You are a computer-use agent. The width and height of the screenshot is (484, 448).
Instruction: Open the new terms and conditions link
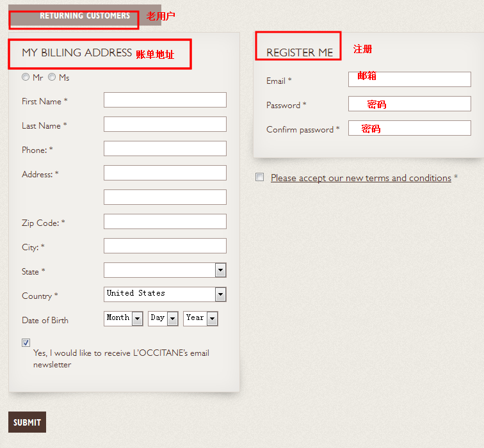(360, 178)
